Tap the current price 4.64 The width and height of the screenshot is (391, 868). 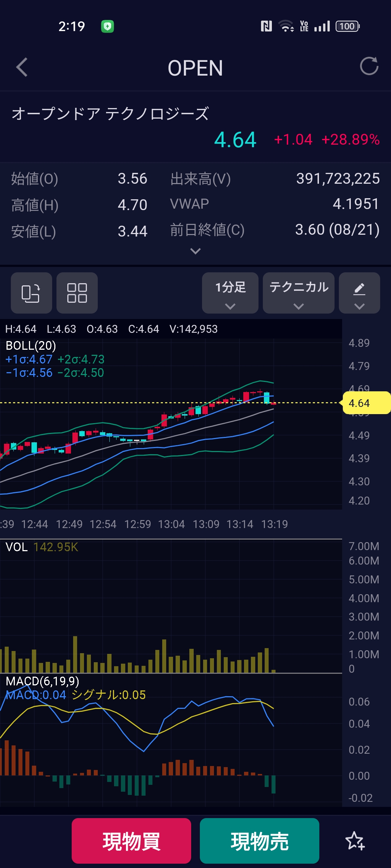click(235, 140)
